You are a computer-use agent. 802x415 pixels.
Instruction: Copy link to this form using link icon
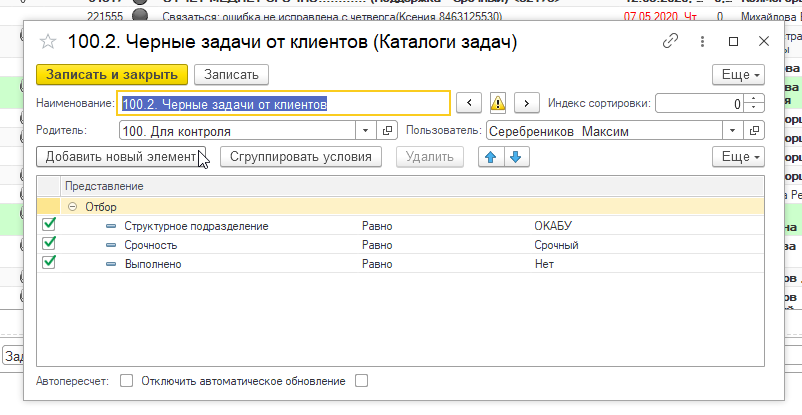point(671,42)
